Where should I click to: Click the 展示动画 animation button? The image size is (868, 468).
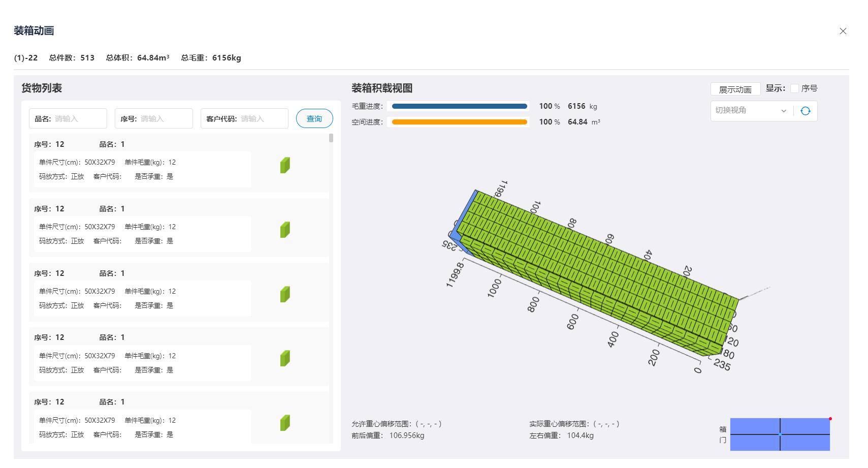(x=735, y=88)
